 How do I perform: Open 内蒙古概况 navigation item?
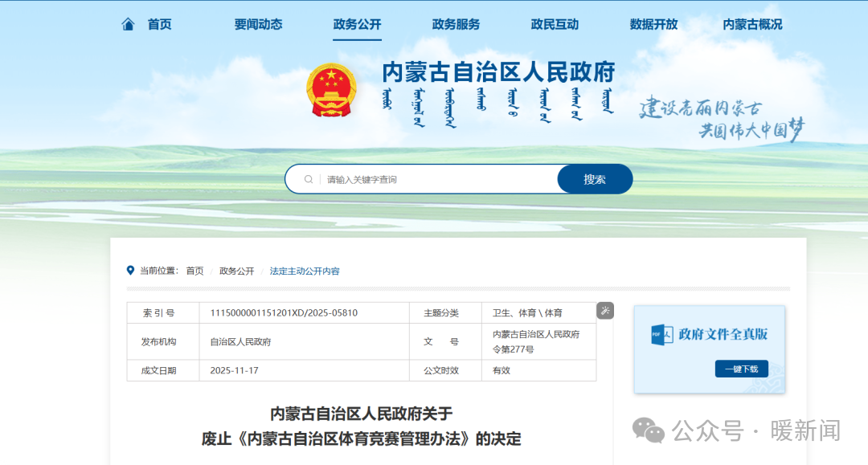(x=752, y=24)
